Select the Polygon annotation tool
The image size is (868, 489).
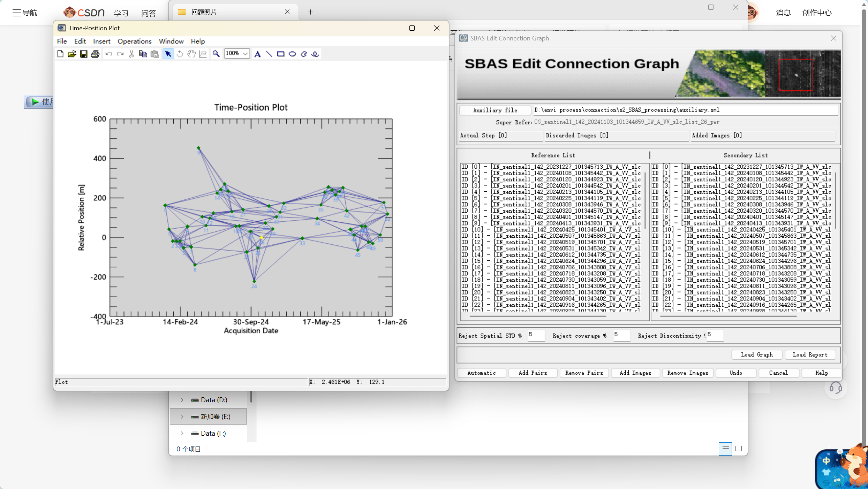click(304, 54)
